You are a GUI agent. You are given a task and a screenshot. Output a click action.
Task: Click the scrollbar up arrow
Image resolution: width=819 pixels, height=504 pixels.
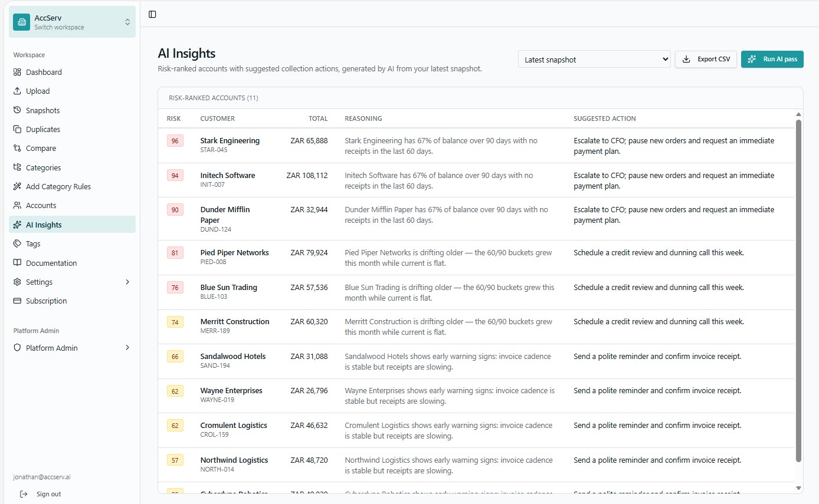pos(799,114)
